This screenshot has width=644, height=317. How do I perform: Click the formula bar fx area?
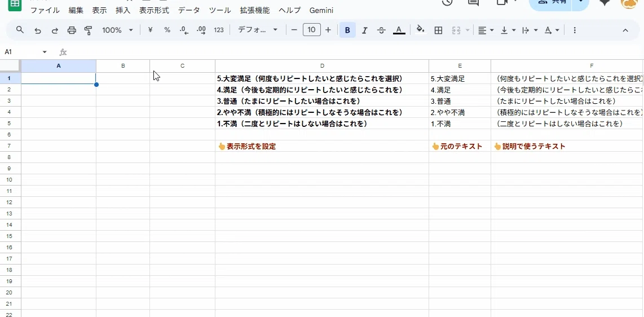[x=353, y=52]
